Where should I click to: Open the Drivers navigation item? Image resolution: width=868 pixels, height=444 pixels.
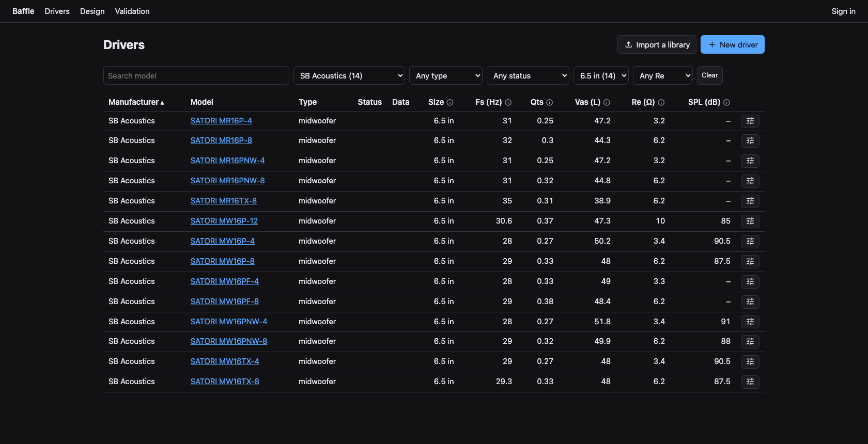click(x=57, y=11)
